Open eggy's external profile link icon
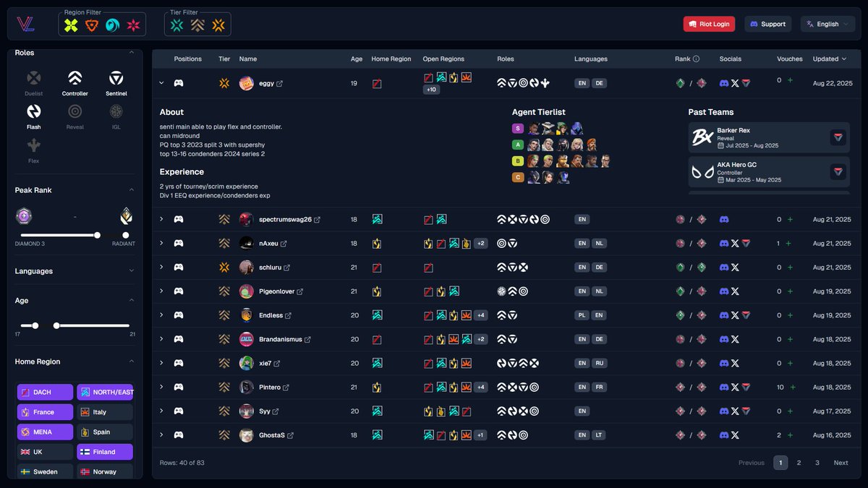Viewport: 868px width, 488px height. pos(280,83)
